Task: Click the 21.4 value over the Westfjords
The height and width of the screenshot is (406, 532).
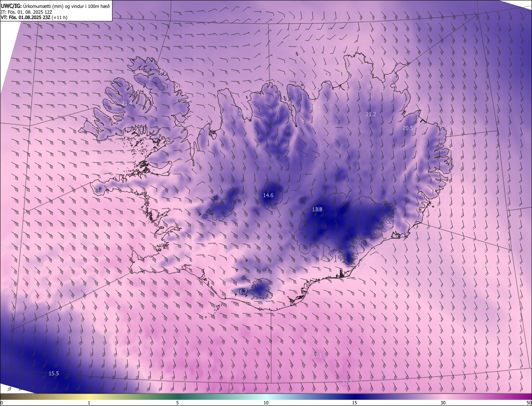Action: [x=127, y=103]
